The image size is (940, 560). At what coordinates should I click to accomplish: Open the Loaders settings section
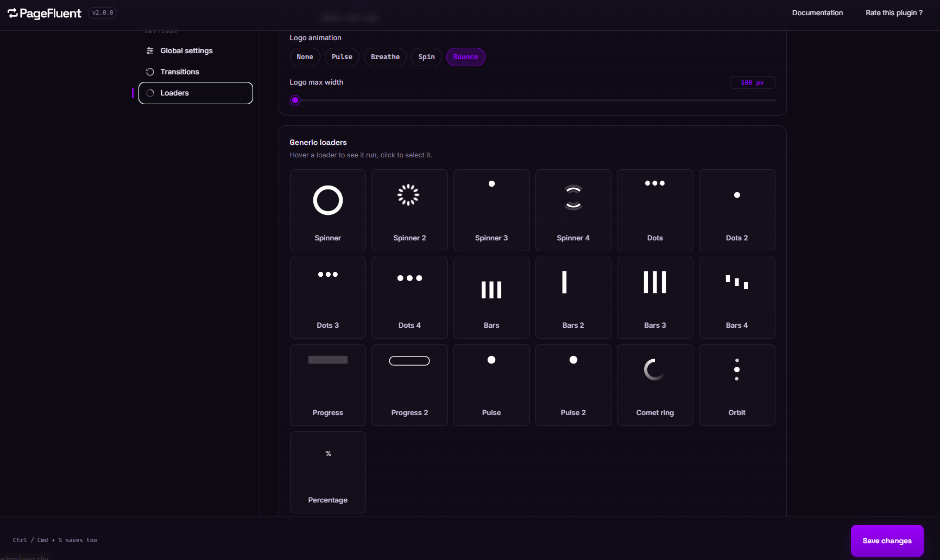(x=195, y=93)
